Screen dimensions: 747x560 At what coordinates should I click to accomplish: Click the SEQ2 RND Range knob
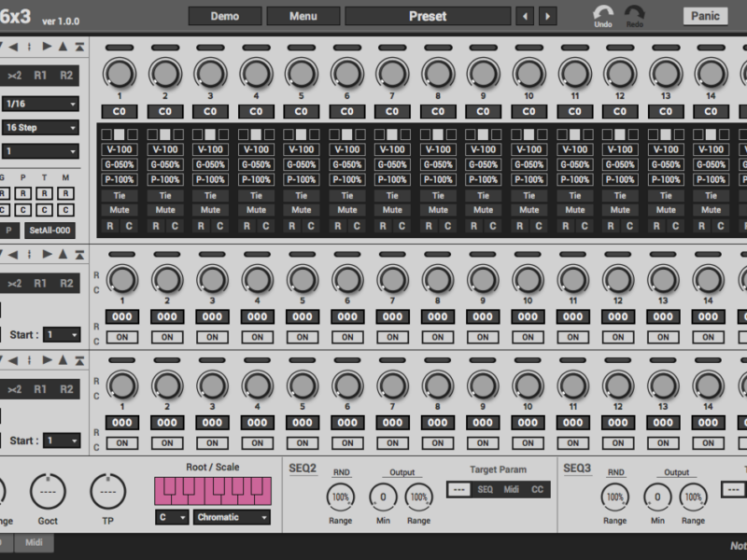pos(341,497)
